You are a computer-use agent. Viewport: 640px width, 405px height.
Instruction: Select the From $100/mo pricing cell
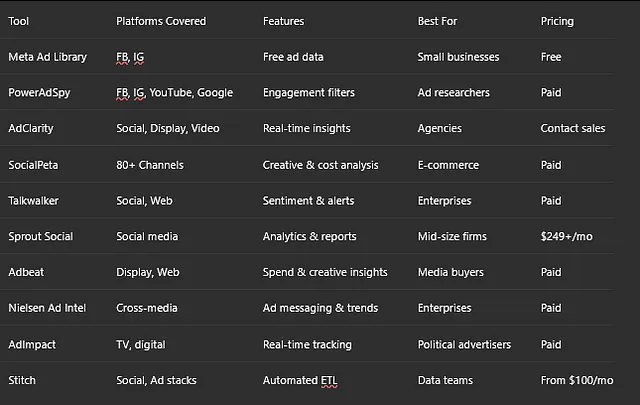pos(577,381)
